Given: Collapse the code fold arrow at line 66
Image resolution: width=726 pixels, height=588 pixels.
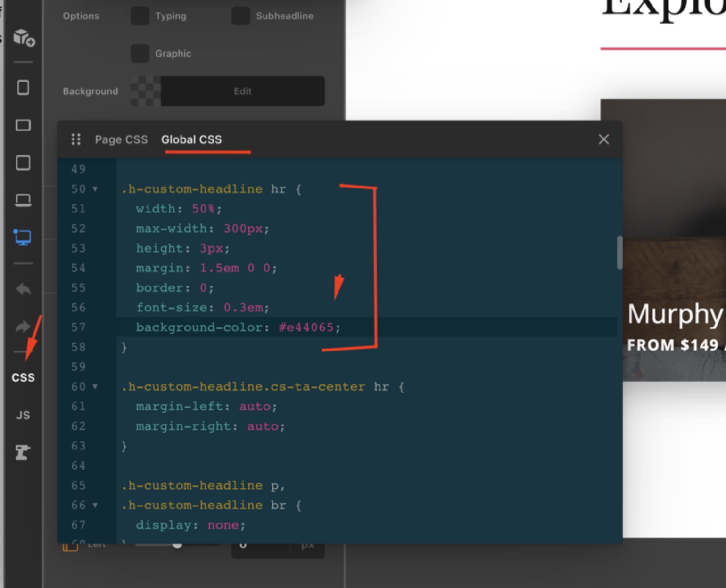Looking at the screenshot, I should pyautogui.click(x=95, y=506).
